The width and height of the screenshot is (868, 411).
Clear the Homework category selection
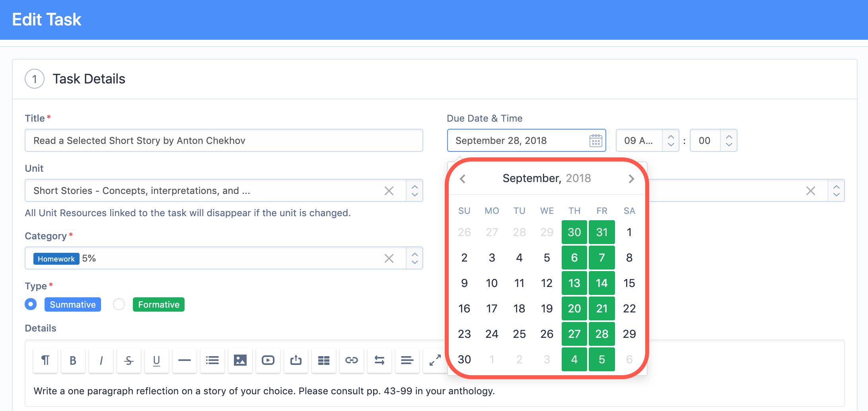(389, 258)
